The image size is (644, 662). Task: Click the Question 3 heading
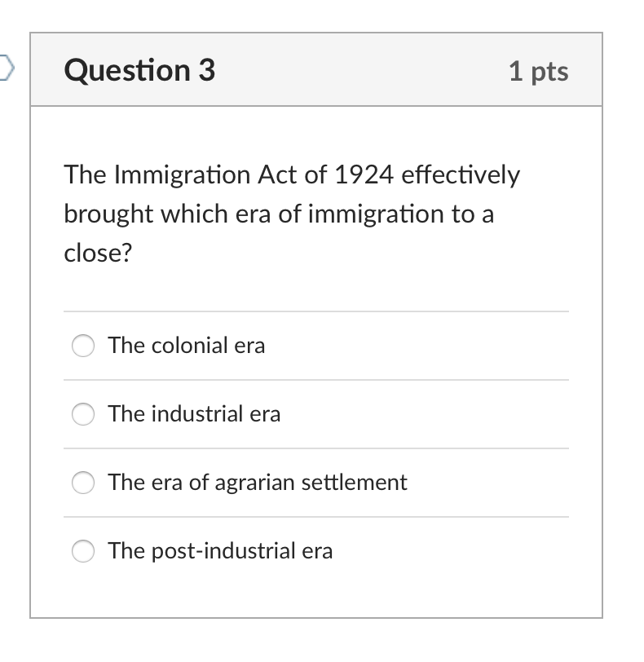(139, 70)
